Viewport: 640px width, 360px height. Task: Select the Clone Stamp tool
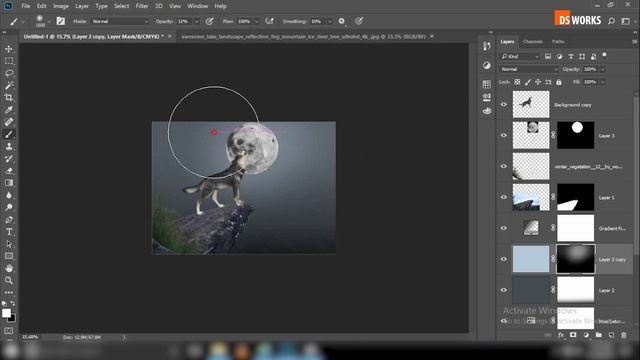[x=9, y=147]
